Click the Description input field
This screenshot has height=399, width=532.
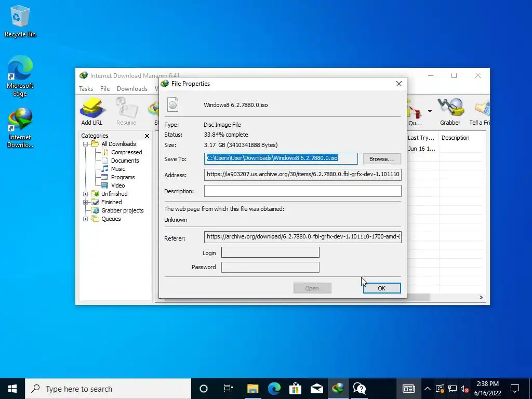click(x=303, y=191)
